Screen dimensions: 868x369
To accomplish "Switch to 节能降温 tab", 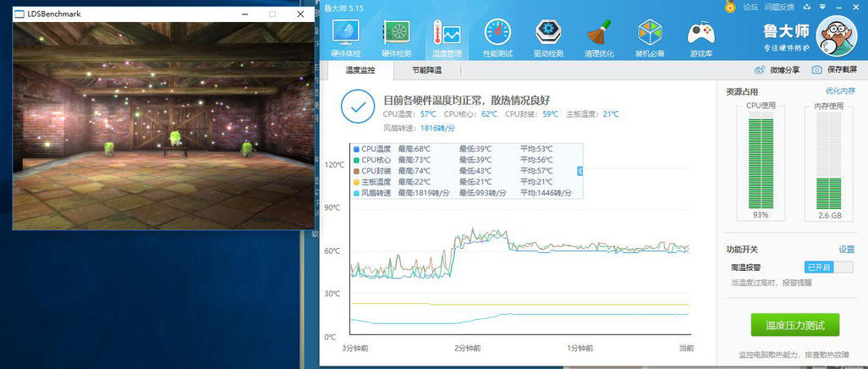I will pyautogui.click(x=426, y=70).
